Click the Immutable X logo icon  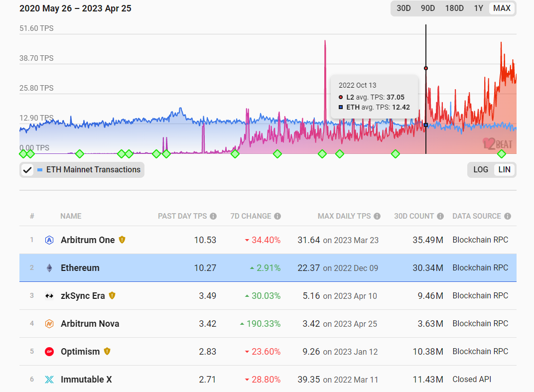(49, 380)
